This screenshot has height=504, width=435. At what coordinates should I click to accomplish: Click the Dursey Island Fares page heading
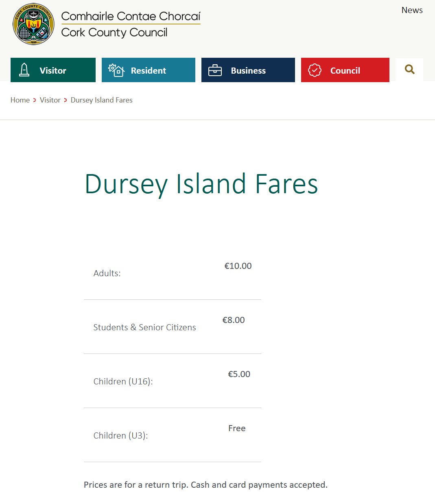(x=201, y=184)
